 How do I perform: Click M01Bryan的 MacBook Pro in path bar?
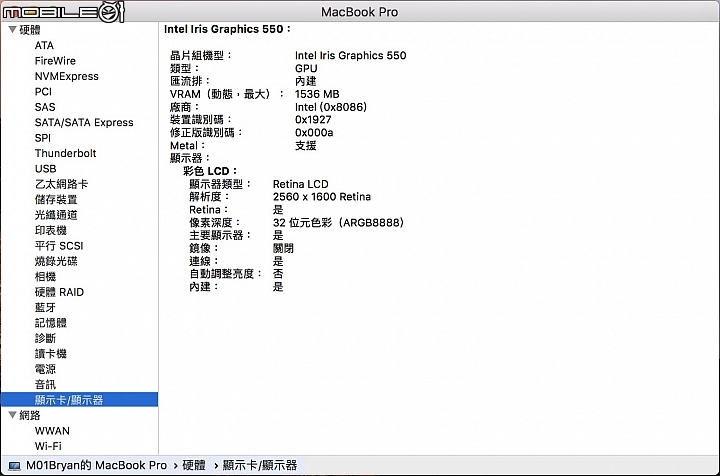96,465
